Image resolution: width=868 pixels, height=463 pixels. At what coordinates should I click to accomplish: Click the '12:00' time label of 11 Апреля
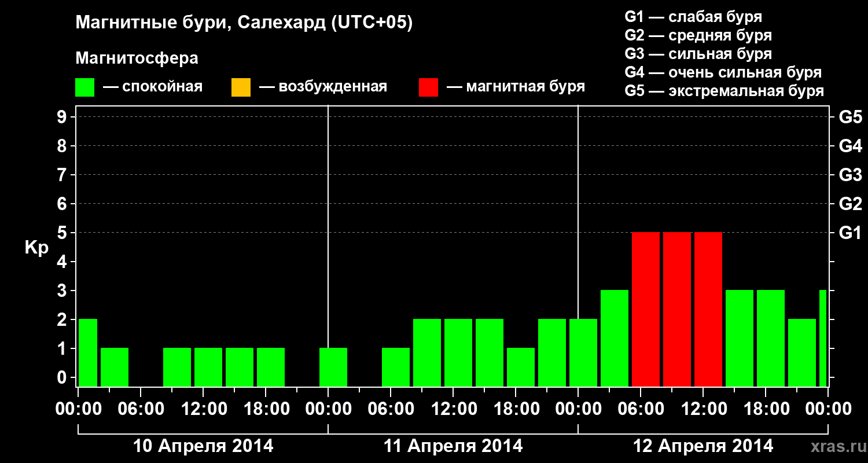click(453, 409)
